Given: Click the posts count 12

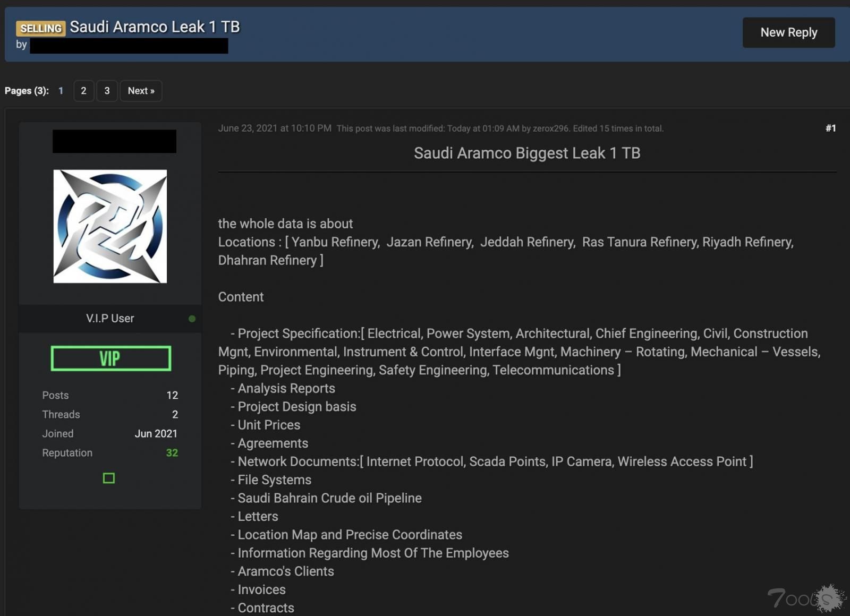Looking at the screenshot, I should tap(172, 395).
